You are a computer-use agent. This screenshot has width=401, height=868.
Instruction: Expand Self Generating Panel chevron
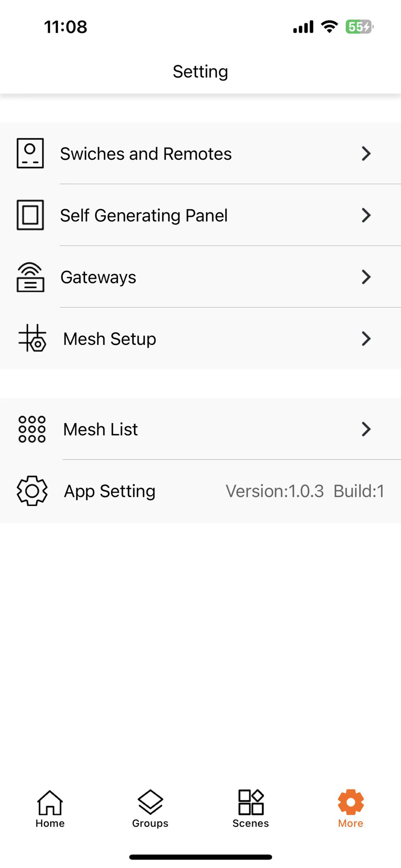click(366, 215)
